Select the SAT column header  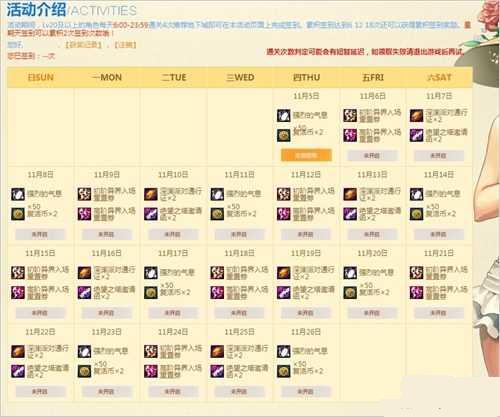click(x=439, y=78)
